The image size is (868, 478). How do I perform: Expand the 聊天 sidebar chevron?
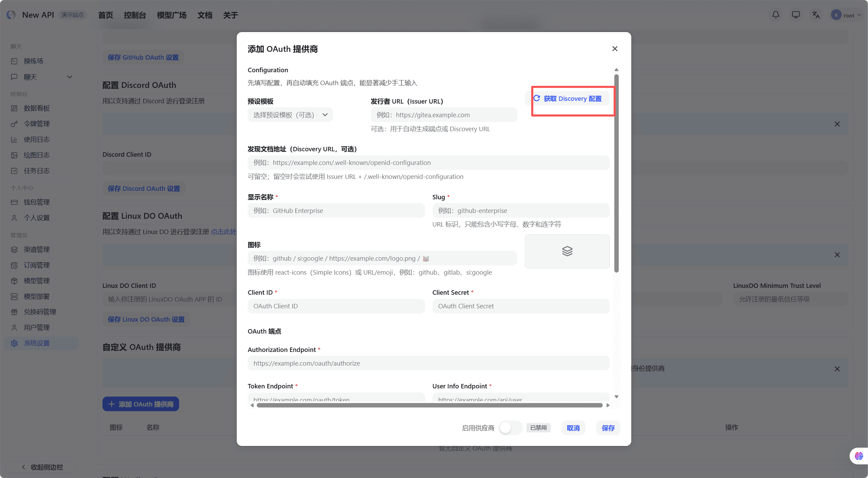(x=69, y=77)
